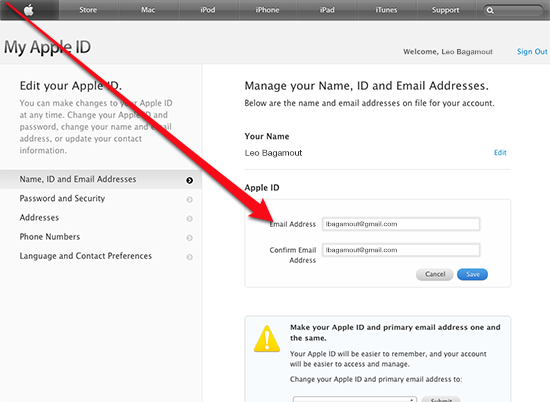The width and height of the screenshot is (550, 402).
Task: Focus the Confirm Email Address field
Action: [401, 250]
